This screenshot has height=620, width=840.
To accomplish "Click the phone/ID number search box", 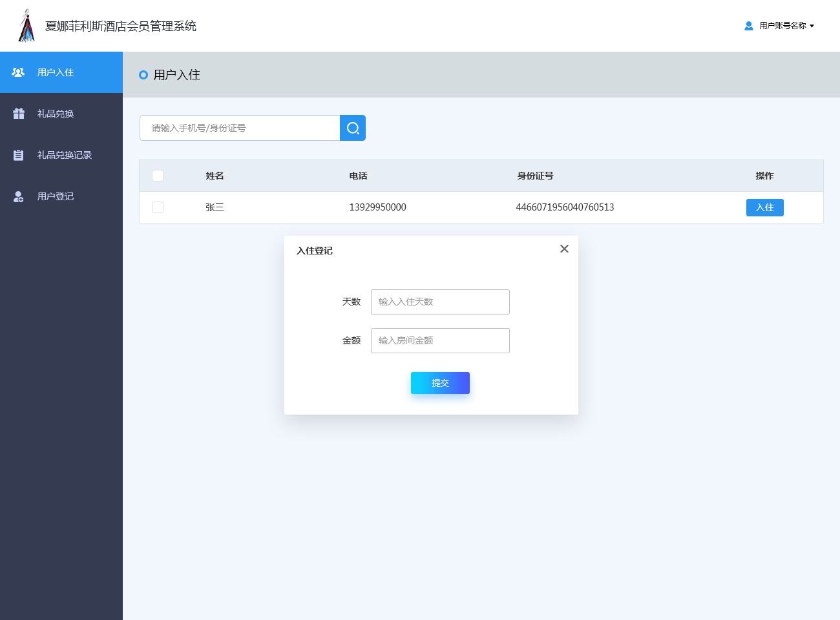I will pyautogui.click(x=240, y=128).
